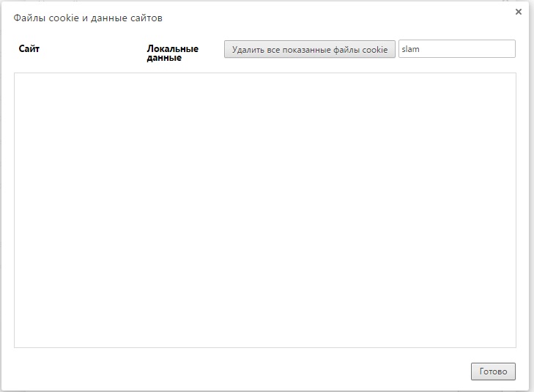Focus the cookie search field containing 'slam'
Screen dimensions: 534x392
456,49
